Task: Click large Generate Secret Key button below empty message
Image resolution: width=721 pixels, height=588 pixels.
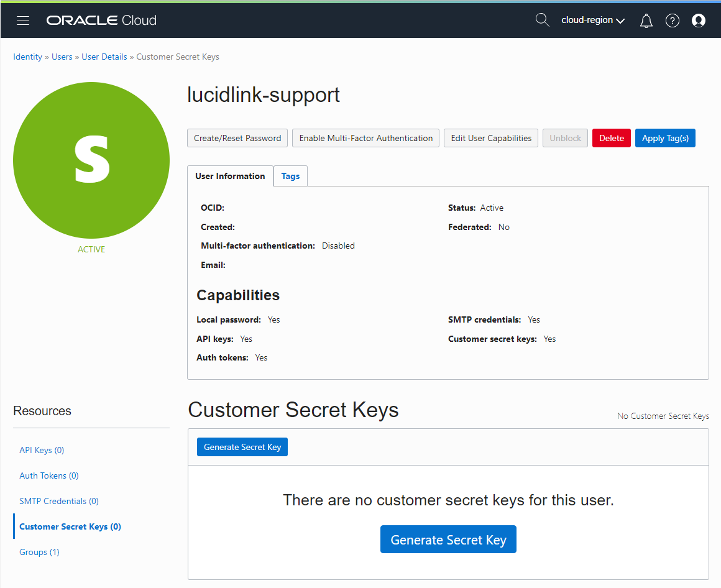Action: [x=448, y=540]
